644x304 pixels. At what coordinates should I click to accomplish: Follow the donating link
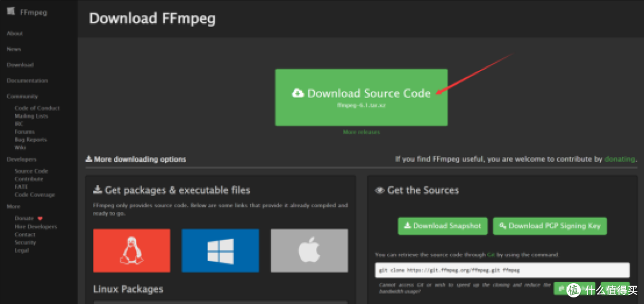coord(620,159)
